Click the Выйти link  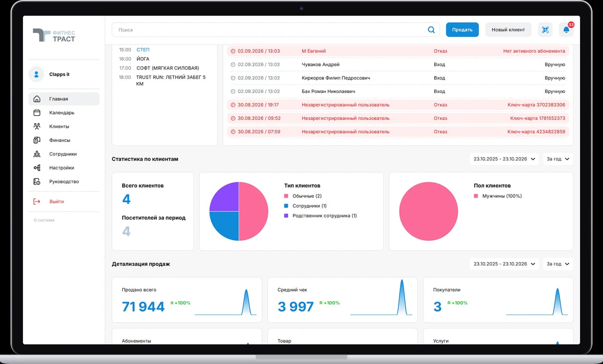(x=57, y=201)
